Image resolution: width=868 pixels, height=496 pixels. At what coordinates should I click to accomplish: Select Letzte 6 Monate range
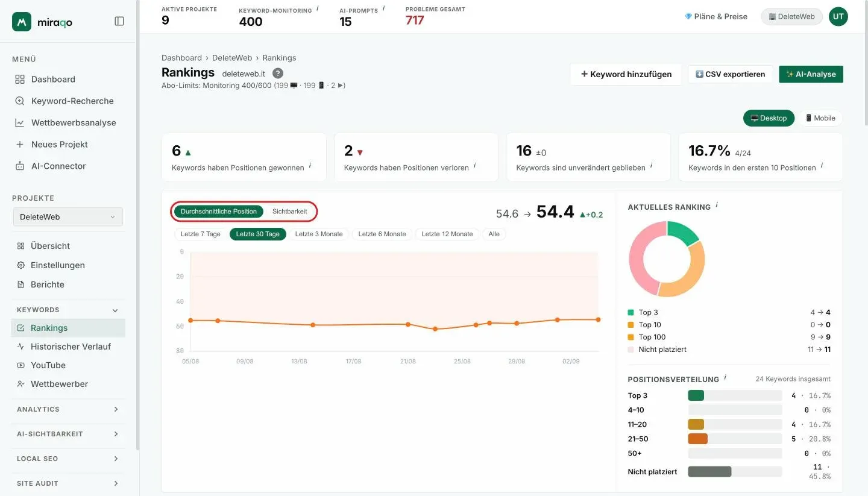click(x=382, y=234)
